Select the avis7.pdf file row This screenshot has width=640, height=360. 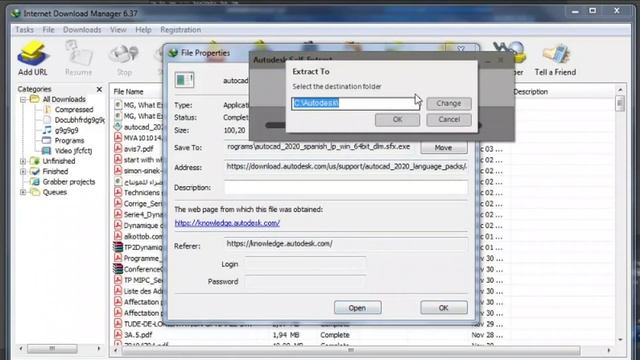click(x=139, y=149)
